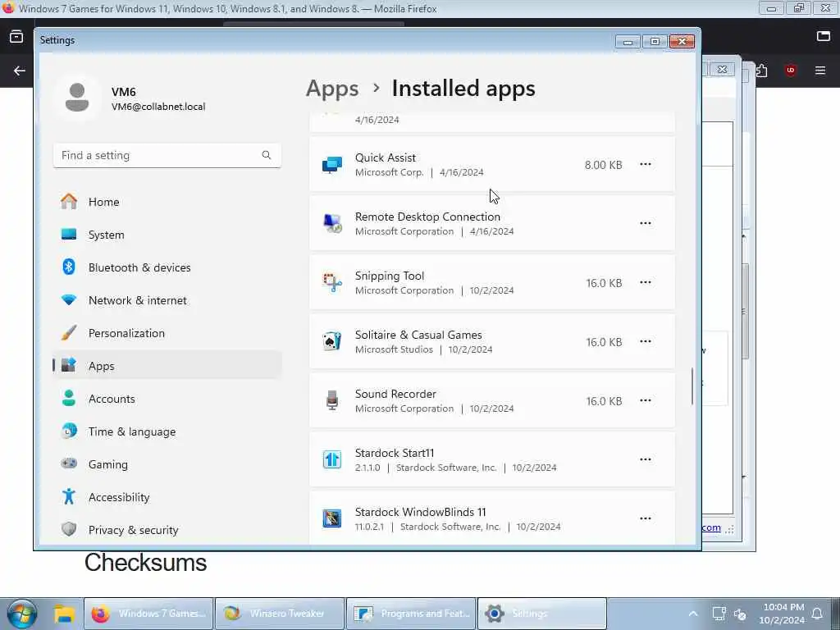Screen dimensions: 840x630
Task: Open more options for Solitaire & Casual Games
Action: click(x=646, y=341)
